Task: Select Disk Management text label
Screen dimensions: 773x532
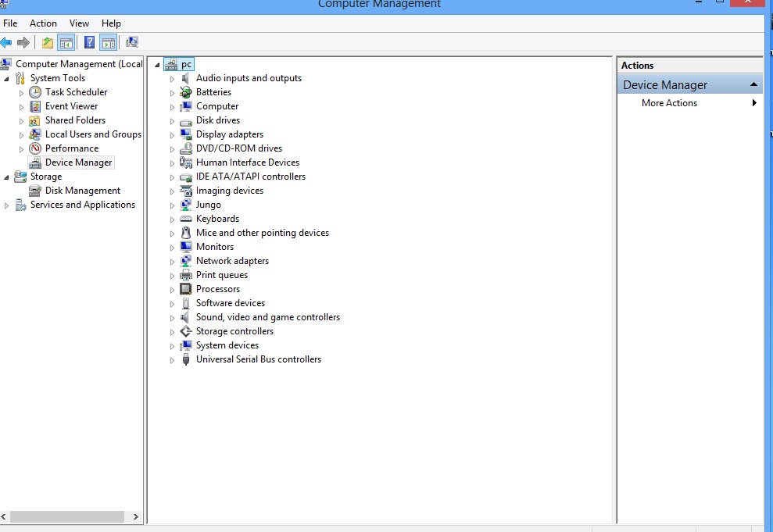Action: [x=83, y=191]
